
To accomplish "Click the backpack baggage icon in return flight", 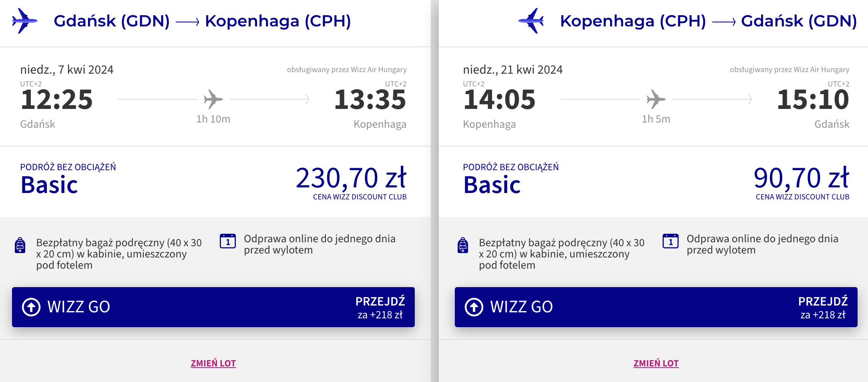I will coord(463,245).
